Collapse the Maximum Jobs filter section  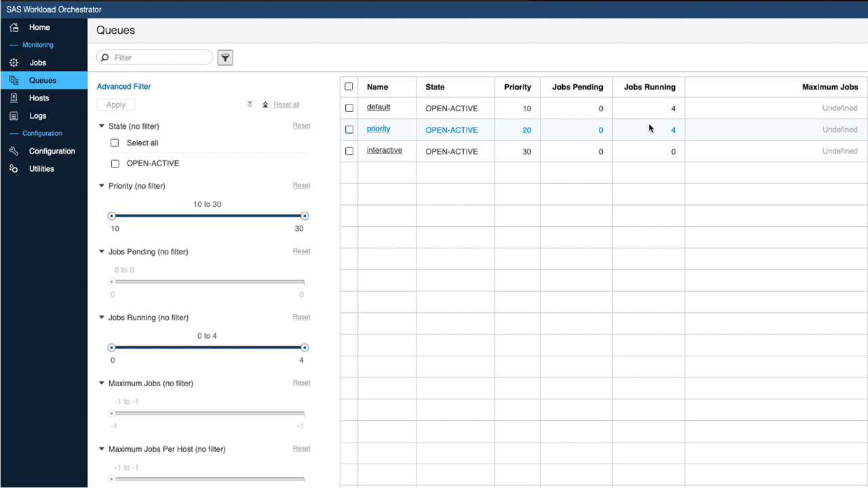pos(102,383)
